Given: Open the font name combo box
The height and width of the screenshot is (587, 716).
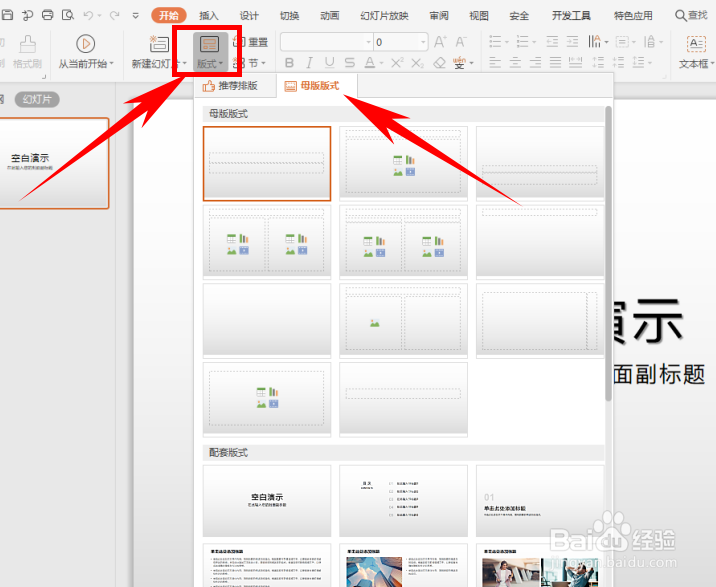Looking at the screenshot, I should tap(327, 42).
